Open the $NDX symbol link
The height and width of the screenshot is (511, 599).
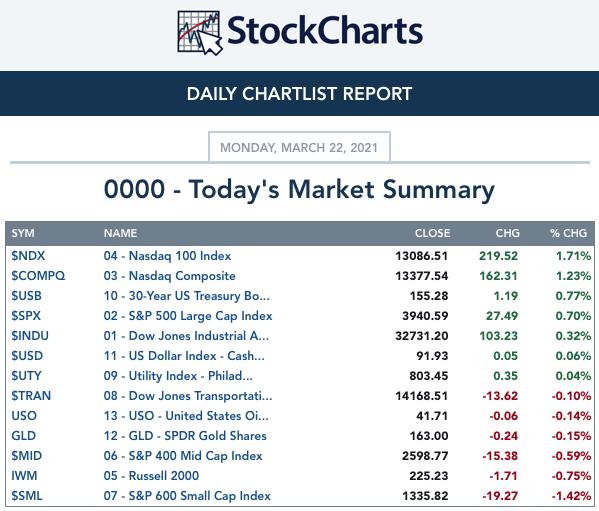(x=28, y=256)
